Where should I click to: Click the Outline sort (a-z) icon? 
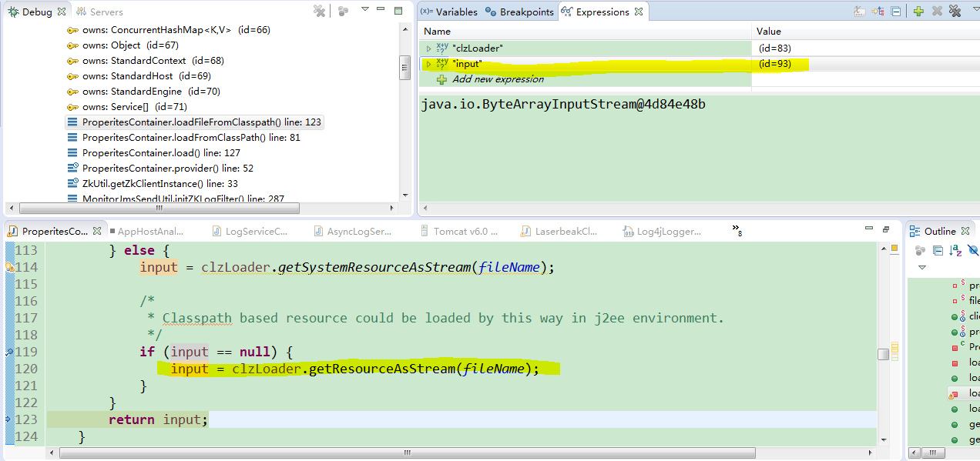click(955, 250)
